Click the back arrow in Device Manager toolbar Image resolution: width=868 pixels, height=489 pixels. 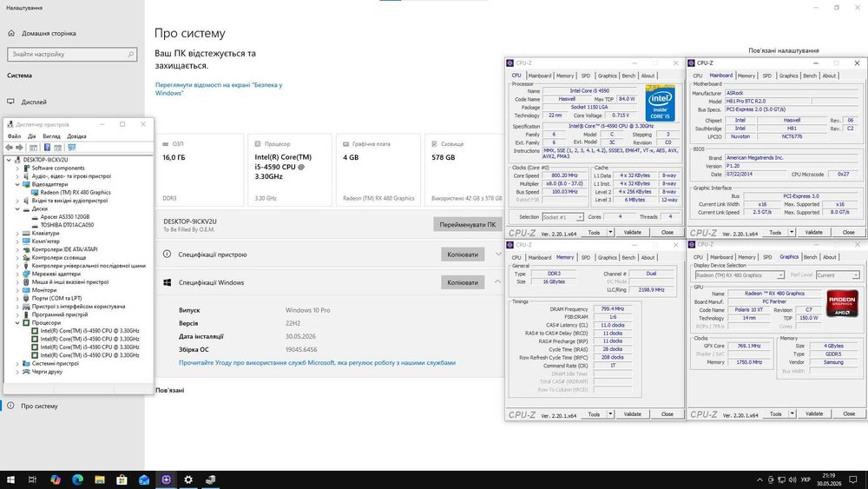click(x=9, y=148)
